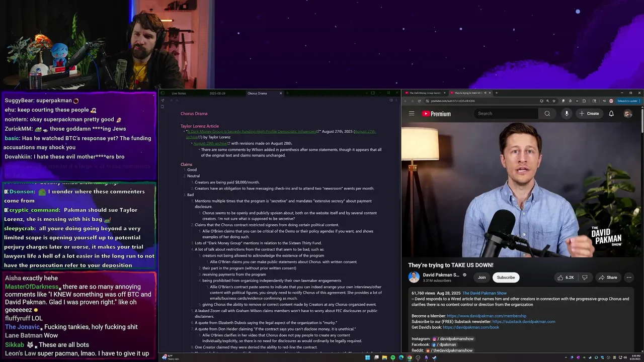Open the davidpakman.com/membership link

(x=487, y=316)
